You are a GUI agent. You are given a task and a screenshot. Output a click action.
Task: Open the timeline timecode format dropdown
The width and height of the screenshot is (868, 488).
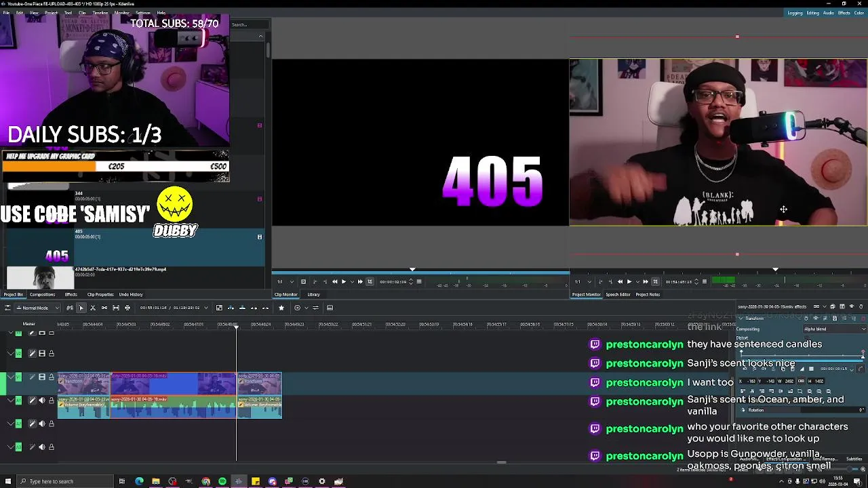(206, 308)
